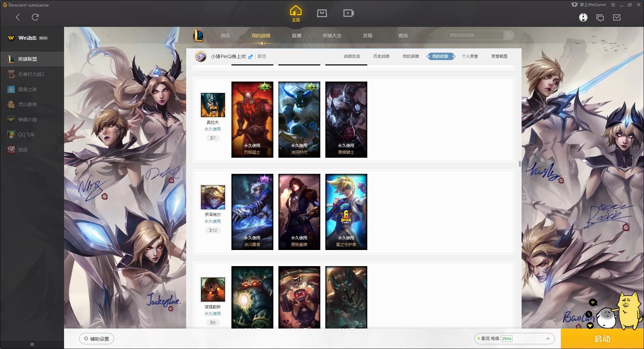Open 荣誉截图 sub-tab
Image resolution: width=644 pixels, height=349 pixels.
(499, 56)
